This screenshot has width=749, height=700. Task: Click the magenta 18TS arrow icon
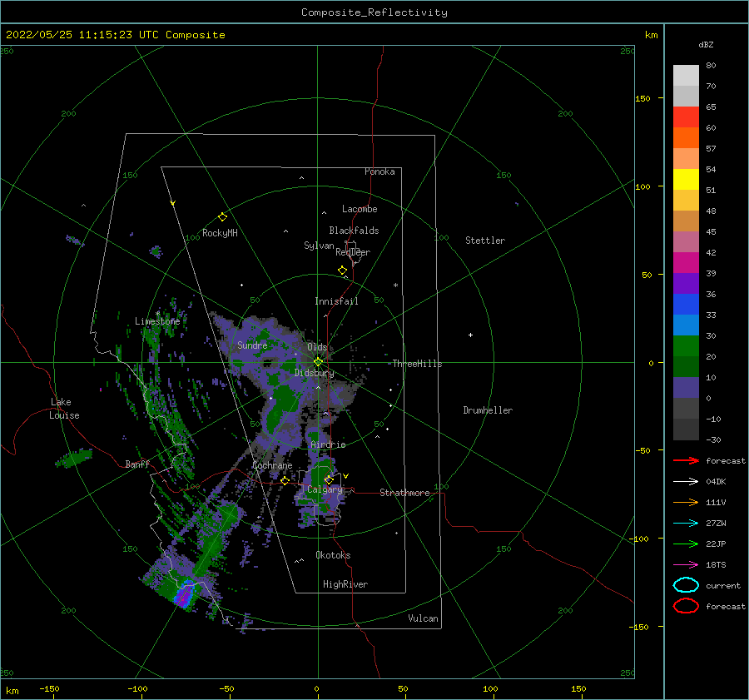(x=686, y=565)
